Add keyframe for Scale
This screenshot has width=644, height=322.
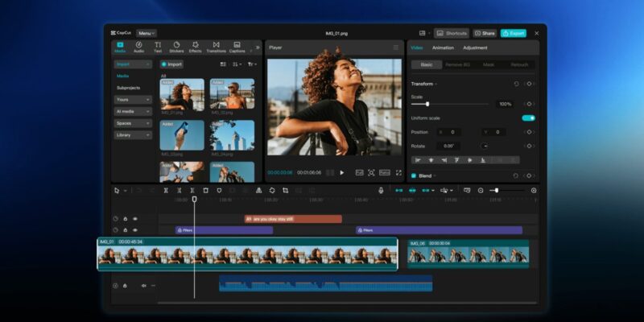tap(529, 104)
